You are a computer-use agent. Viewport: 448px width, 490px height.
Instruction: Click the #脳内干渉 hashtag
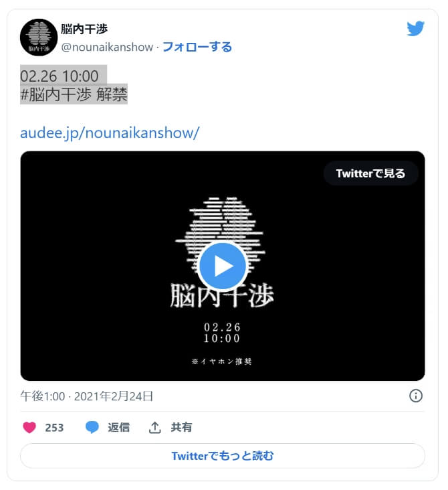point(56,94)
